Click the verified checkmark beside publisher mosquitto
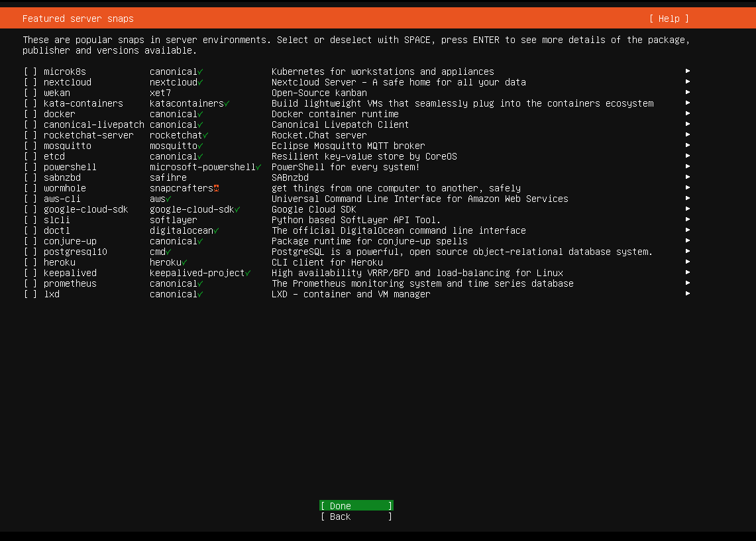The width and height of the screenshot is (756, 541). point(200,146)
